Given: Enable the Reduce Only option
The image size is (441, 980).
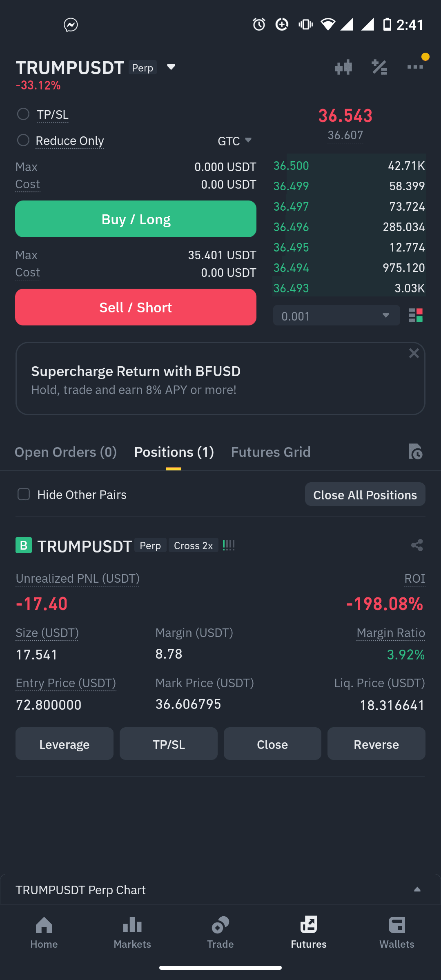Looking at the screenshot, I should [23, 140].
